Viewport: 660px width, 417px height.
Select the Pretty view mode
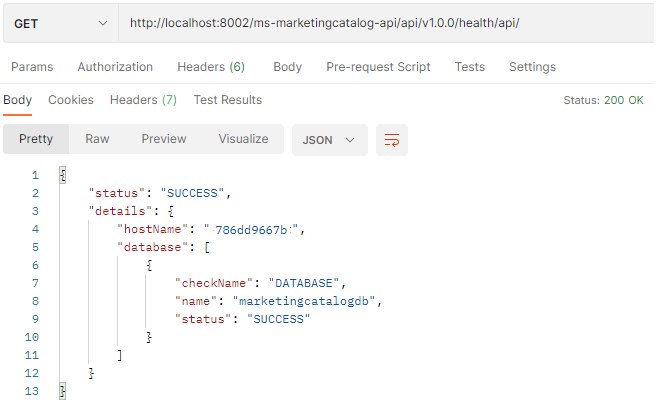coord(36,140)
